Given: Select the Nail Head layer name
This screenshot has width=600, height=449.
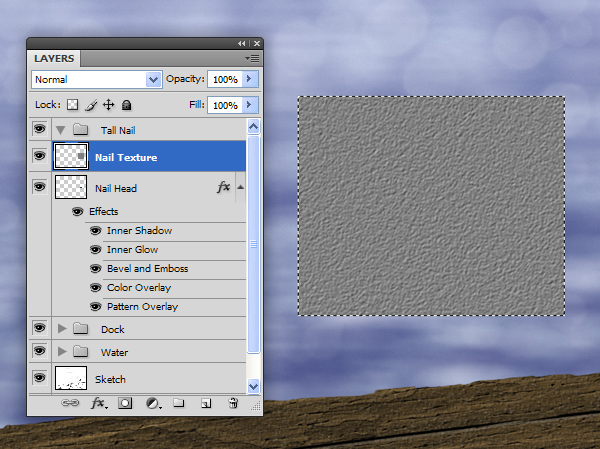Looking at the screenshot, I should tap(116, 188).
